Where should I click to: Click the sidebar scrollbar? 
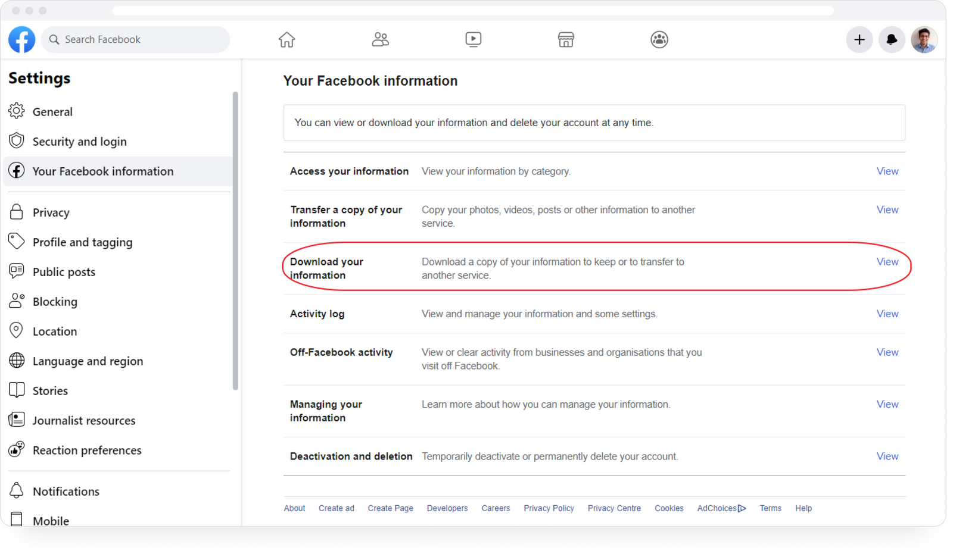coord(235,238)
